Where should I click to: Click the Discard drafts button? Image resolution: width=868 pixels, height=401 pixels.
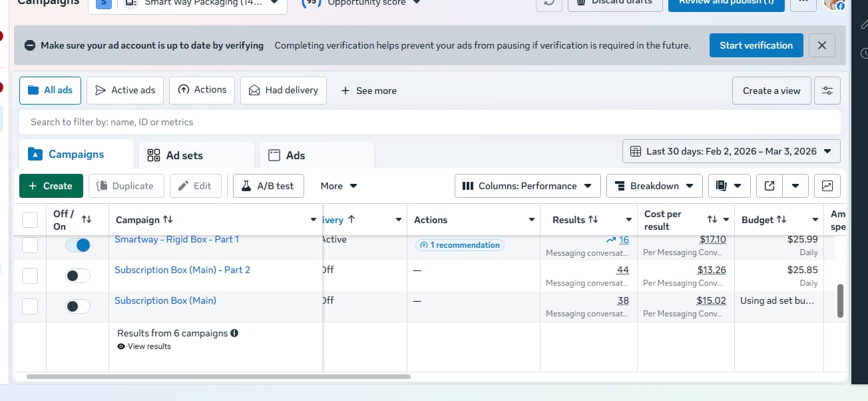click(x=615, y=3)
